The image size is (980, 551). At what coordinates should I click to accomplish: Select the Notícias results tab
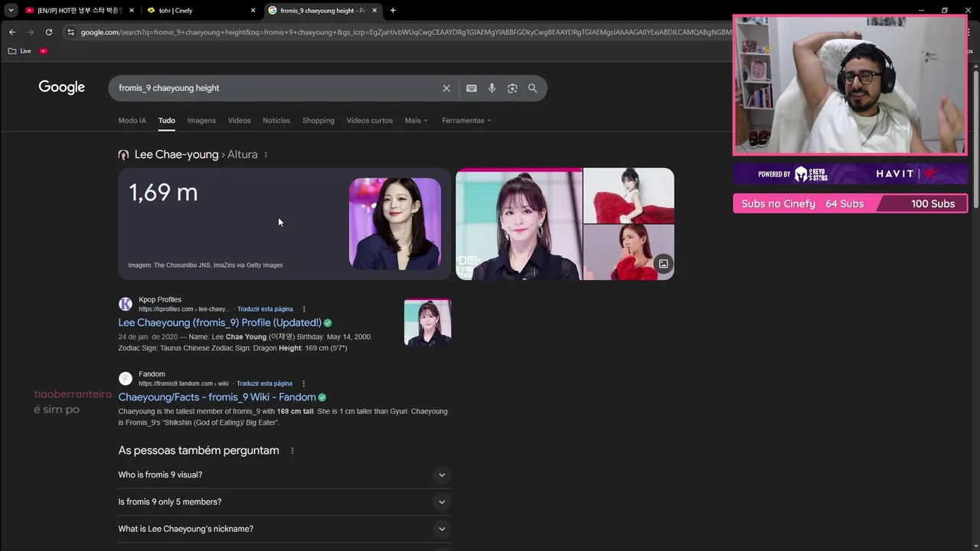pyautogui.click(x=276, y=120)
